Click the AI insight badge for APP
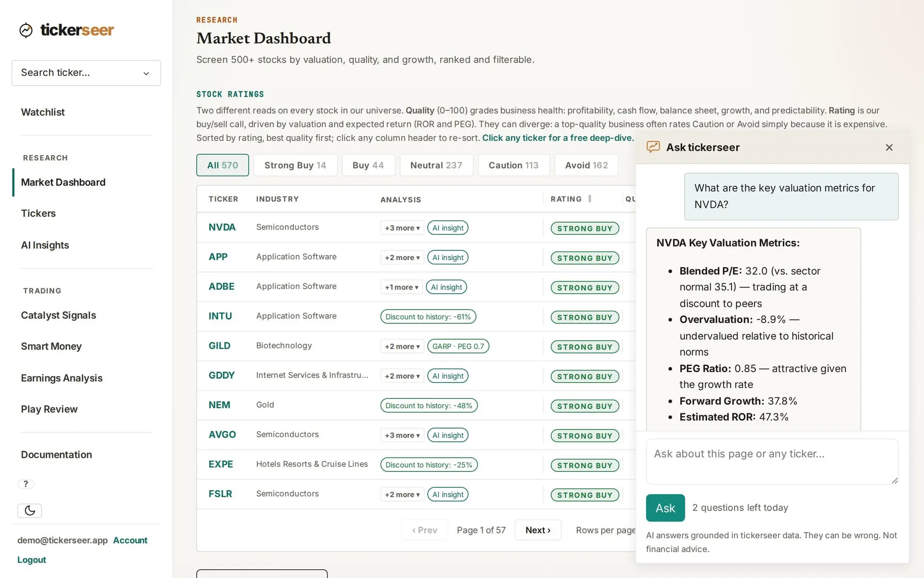This screenshot has width=924, height=578. (x=448, y=257)
